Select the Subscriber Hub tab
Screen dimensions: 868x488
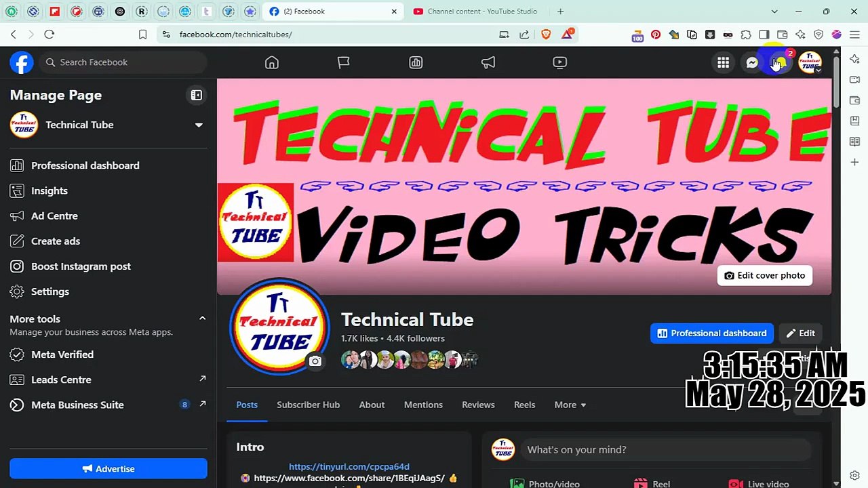(x=308, y=405)
